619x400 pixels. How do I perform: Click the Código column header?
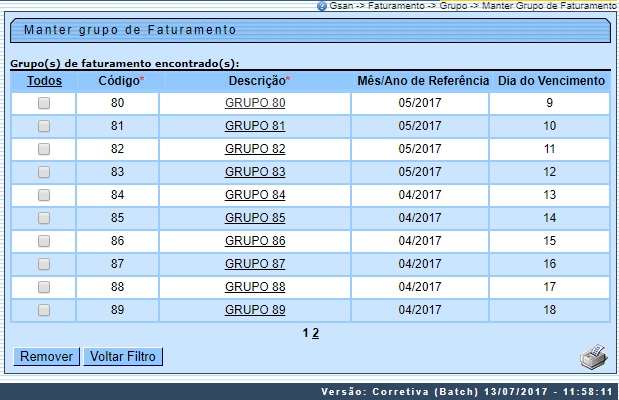click(x=121, y=81)
